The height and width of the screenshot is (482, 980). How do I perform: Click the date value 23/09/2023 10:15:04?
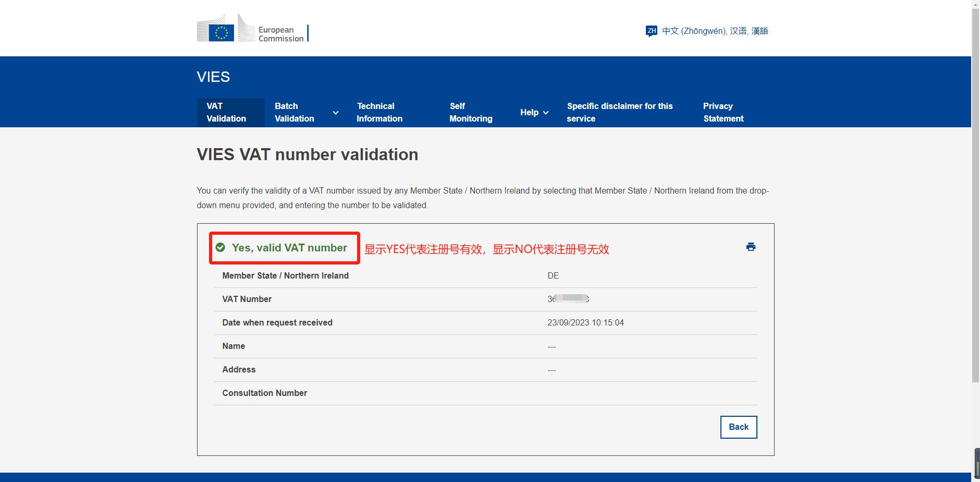(x=585, y=322)
